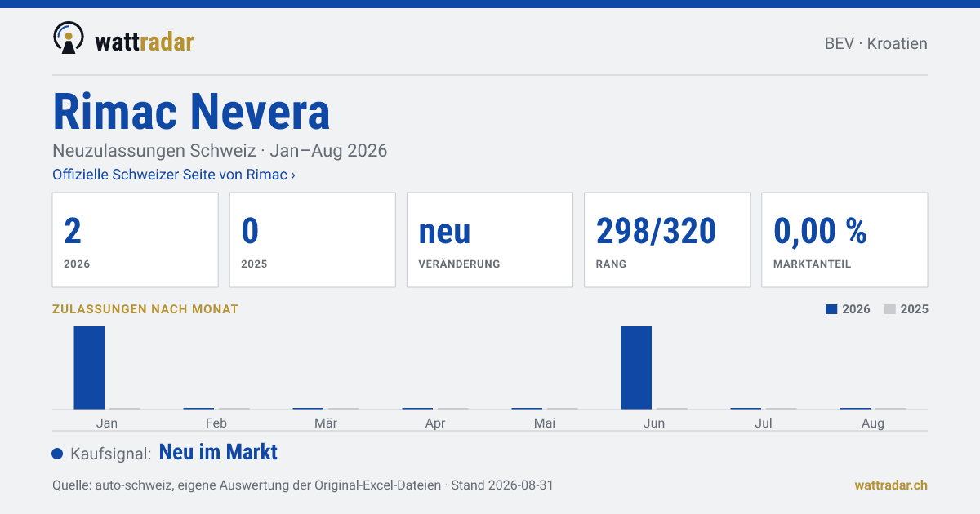Click the tall blue June 2026 bar
The image size is (980, 514).
point(636,367)
